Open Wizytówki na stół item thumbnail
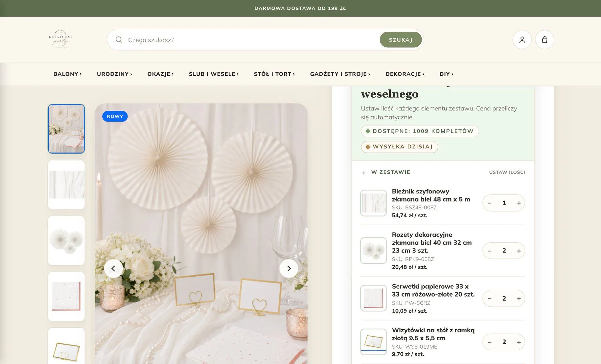 click(x=374, y=342)
